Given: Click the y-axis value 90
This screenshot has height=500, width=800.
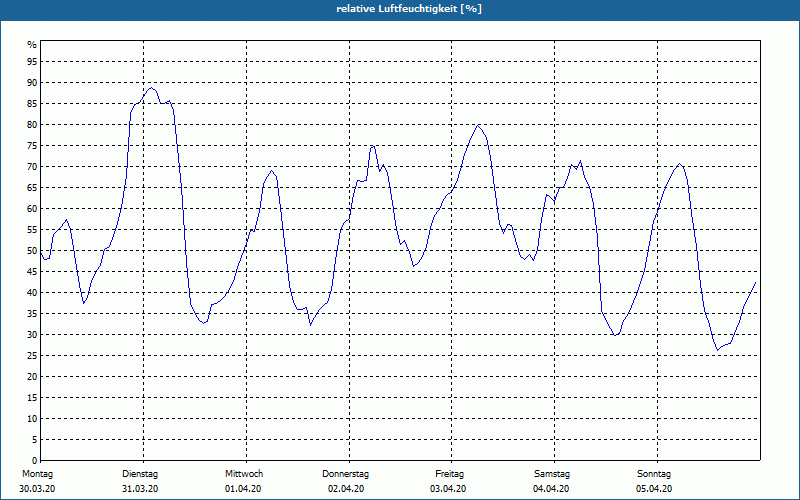Looking at the screenshot, I should coord(32,83).
